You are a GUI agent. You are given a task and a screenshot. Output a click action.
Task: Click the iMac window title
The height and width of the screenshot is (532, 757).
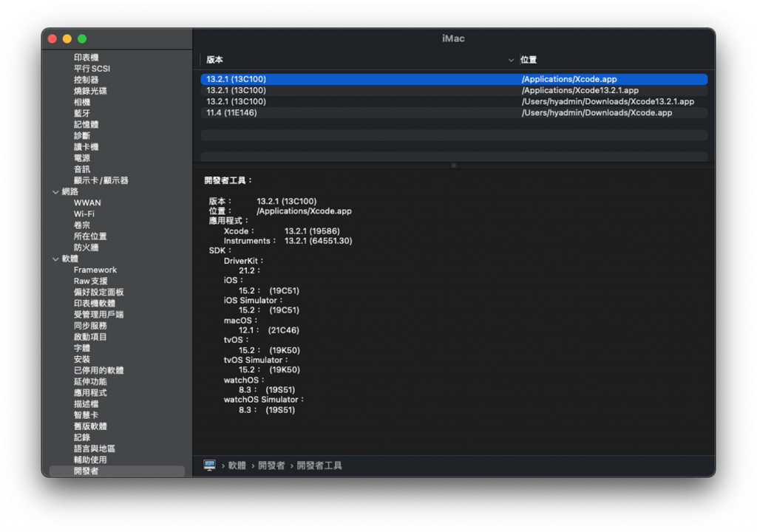coord(453,38)
